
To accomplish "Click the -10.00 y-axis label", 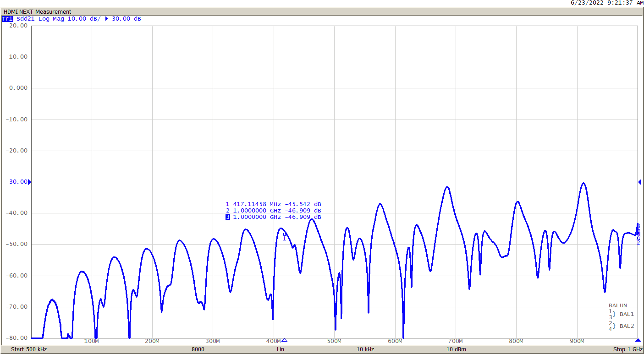I will pyautogui.click(x=17, y=120).
